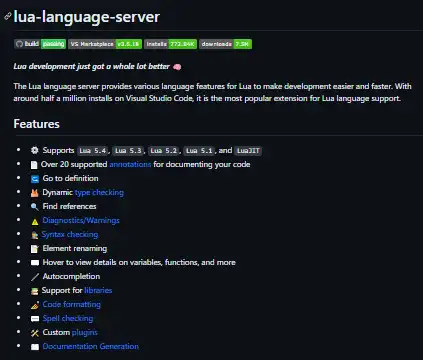Click the blue arrow icon beside Go to definition
Screen dimensions: 423x360
(35, 179)
